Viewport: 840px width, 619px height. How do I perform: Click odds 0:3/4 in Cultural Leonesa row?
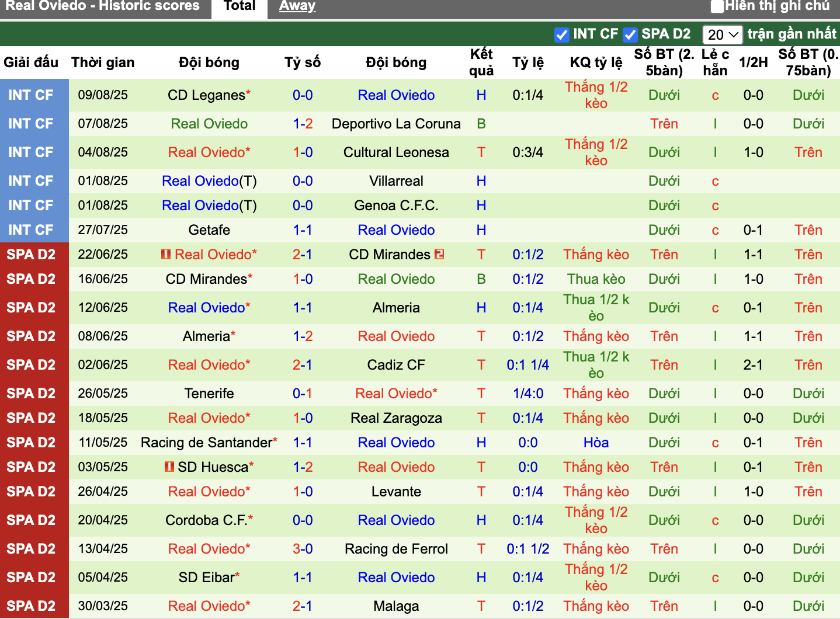(528, 152)
